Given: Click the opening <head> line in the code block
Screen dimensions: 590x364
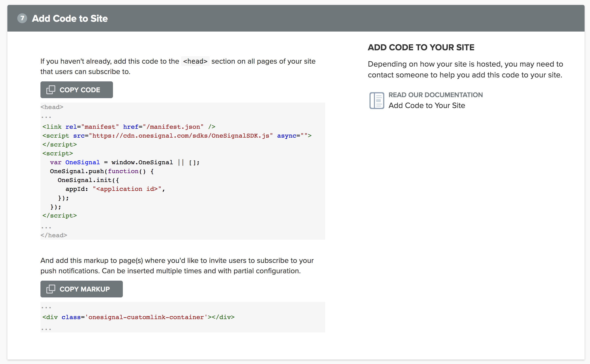Looking at the screenshot, I should [x=52, y=107].
